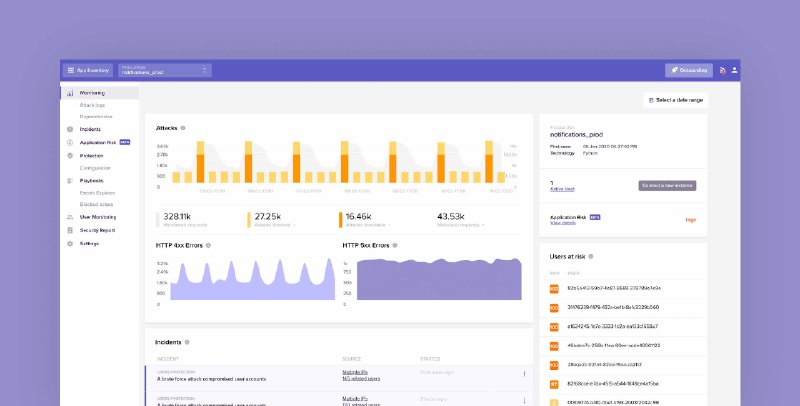Click Select a date range button
The height and width of the screenshot is (406, 800).
click(676, 100)
